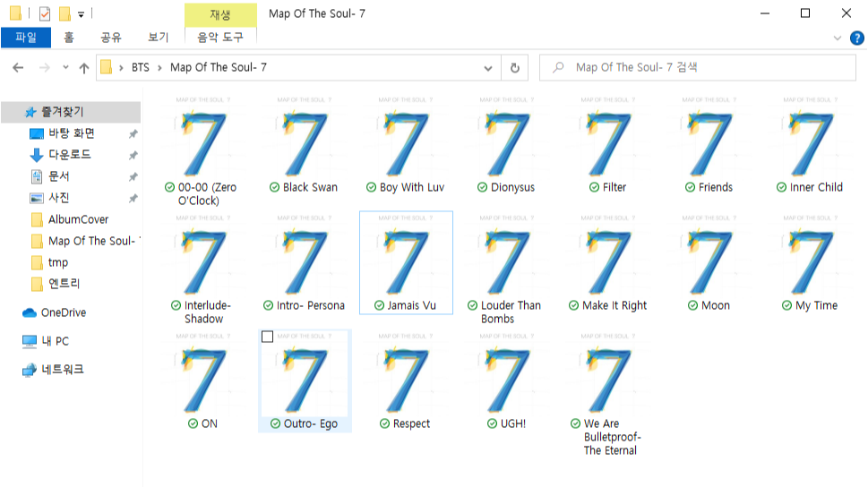Select We Are Bulletproof- The Eternal icon
Screen dimensions: 868x487
[x=608, y=375]
